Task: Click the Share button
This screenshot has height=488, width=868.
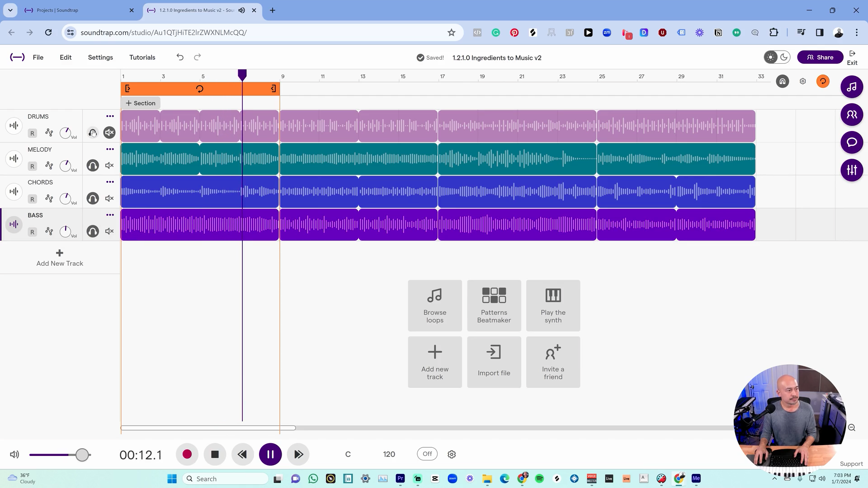Action: point(820,57)
